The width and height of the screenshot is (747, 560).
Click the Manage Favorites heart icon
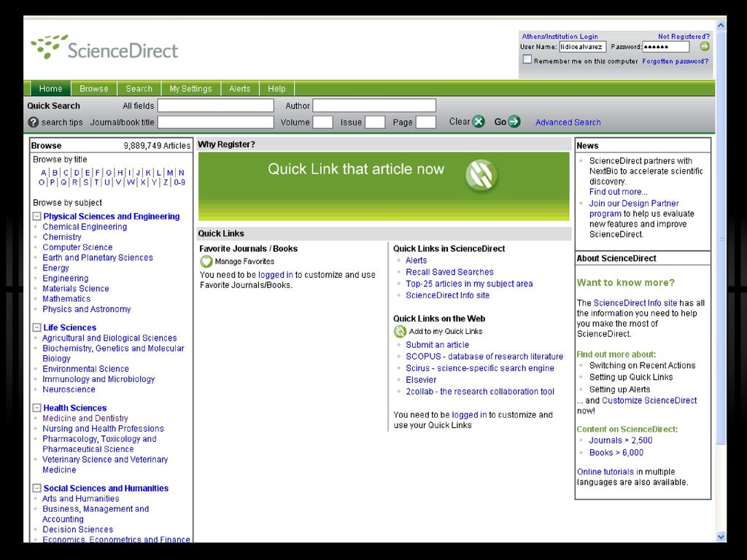pos(206,262)
